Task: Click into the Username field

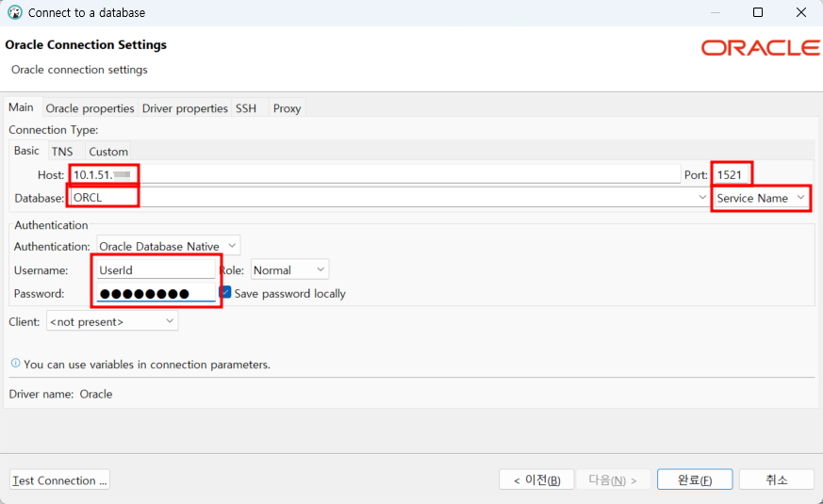Action: [156, 269]
